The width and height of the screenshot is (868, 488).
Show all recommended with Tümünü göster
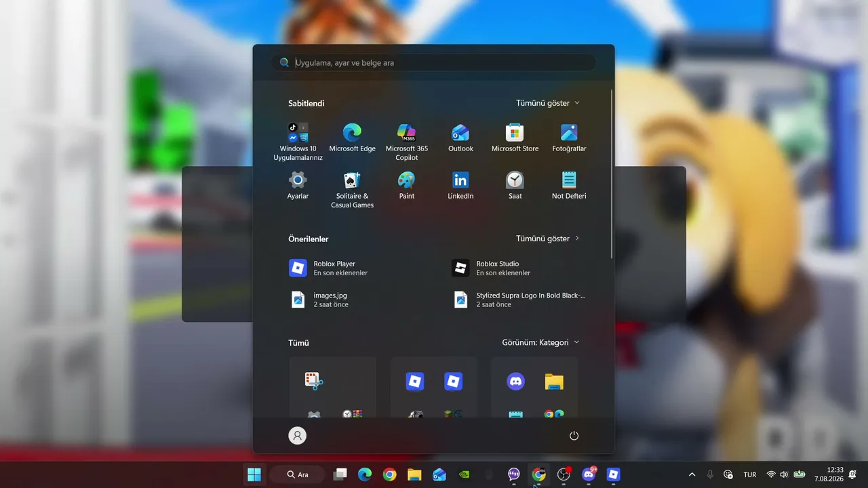tap(548, 239)
